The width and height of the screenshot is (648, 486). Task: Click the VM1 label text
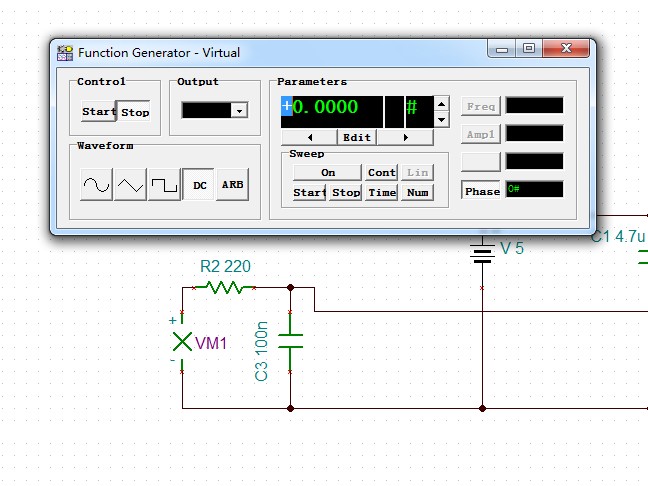(211, 343)
